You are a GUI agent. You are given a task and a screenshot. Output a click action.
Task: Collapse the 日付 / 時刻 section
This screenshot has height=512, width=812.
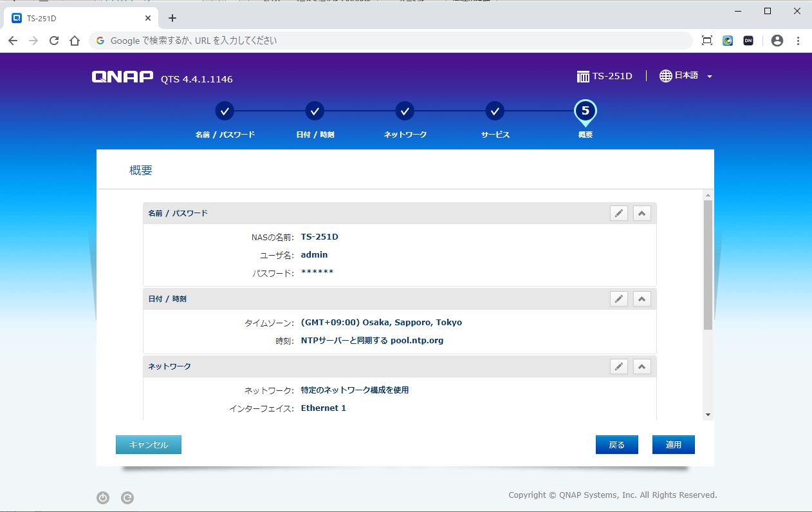coord(641,299)
